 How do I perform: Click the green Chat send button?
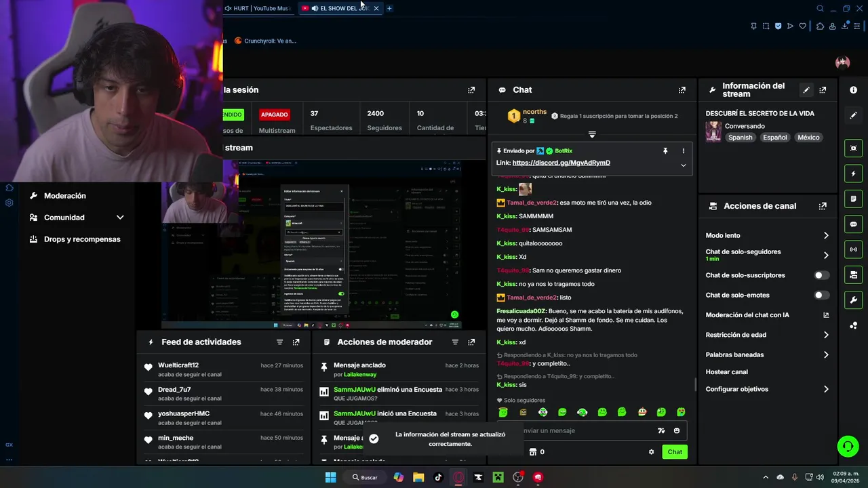pos(675,451)
